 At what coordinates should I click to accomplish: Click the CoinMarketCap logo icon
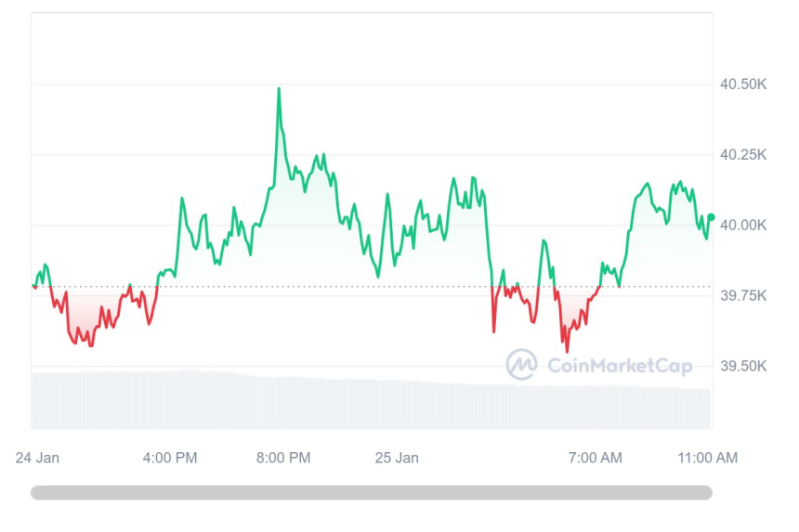521,365
